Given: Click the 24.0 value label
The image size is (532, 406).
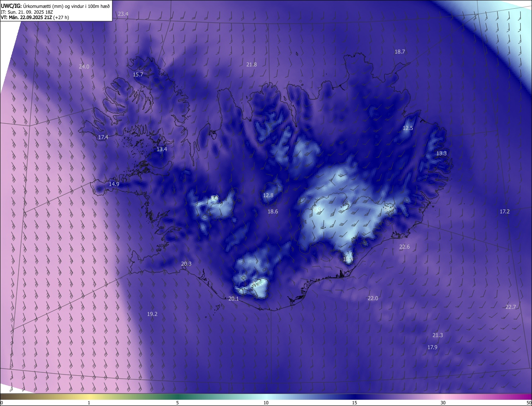Looking at the screenshot, I should point(84,66).
